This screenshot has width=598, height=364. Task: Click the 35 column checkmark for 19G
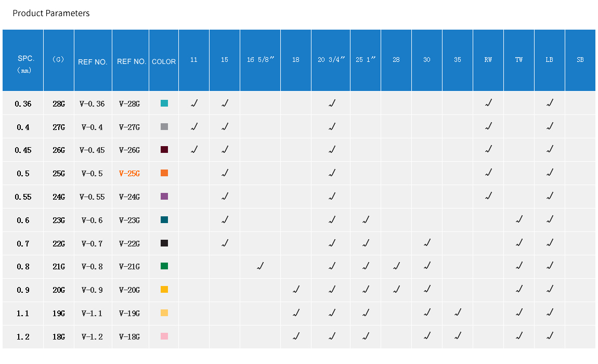pos(458,313)
